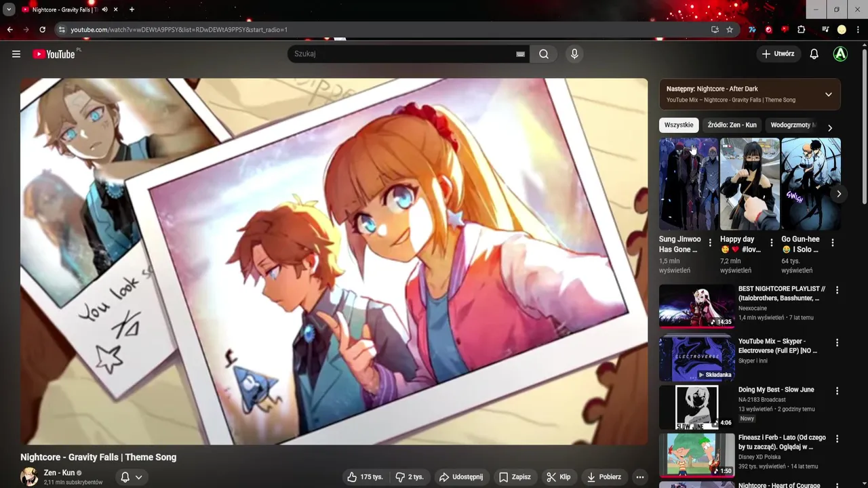Click the magnifier search button
The width and height of the screenshot is (868, 488).
pos(544,54)
